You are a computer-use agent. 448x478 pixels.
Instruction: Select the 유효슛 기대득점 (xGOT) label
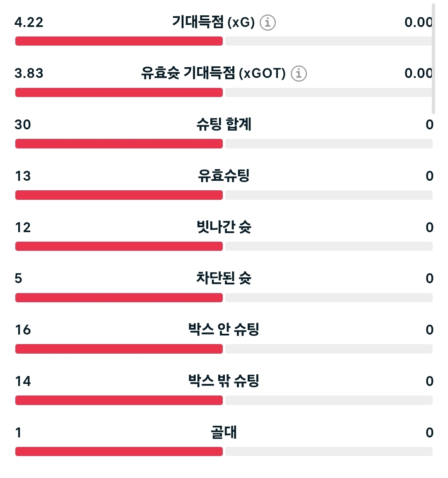(x=213, y=73)
